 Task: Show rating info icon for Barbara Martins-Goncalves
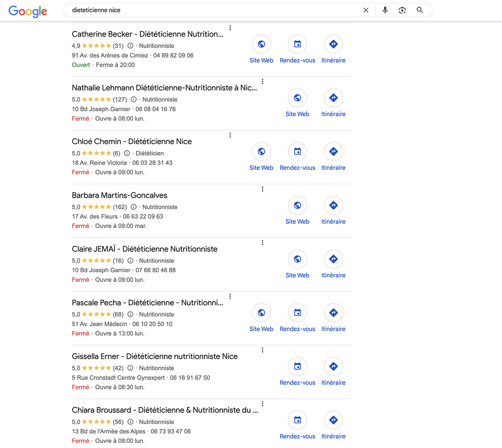(134, 207)
